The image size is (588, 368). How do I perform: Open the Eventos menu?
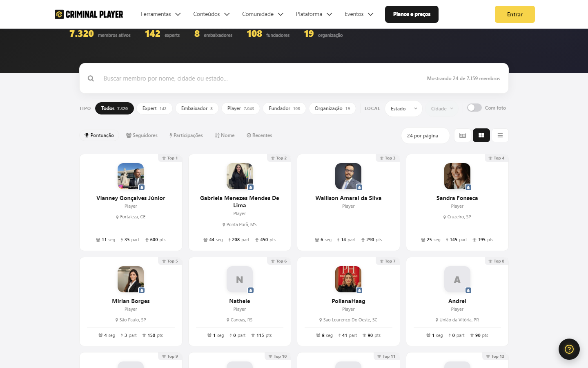pos(359,14)
